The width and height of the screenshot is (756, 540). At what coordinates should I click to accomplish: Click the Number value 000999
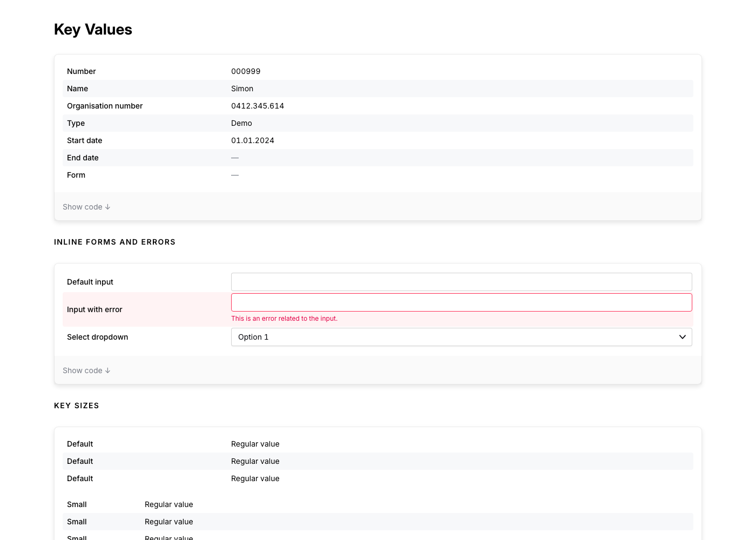(x=246, y=71)
